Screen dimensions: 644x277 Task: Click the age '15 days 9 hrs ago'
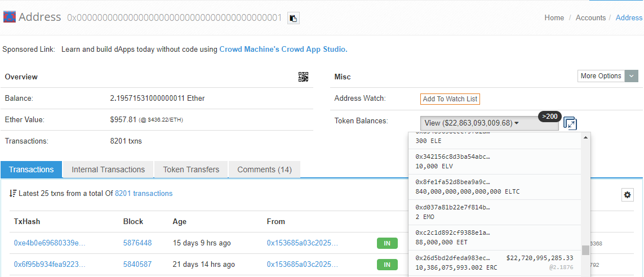[202, 243]
